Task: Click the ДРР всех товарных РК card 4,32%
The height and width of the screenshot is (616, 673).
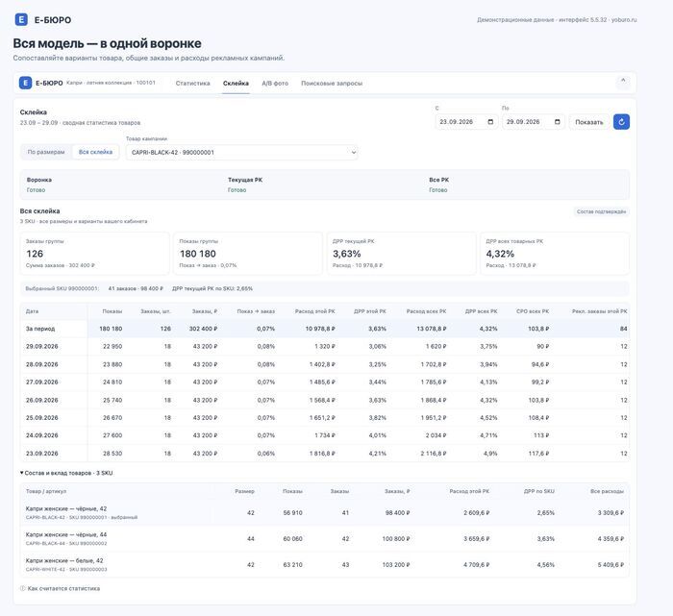Action: [555, 253]
